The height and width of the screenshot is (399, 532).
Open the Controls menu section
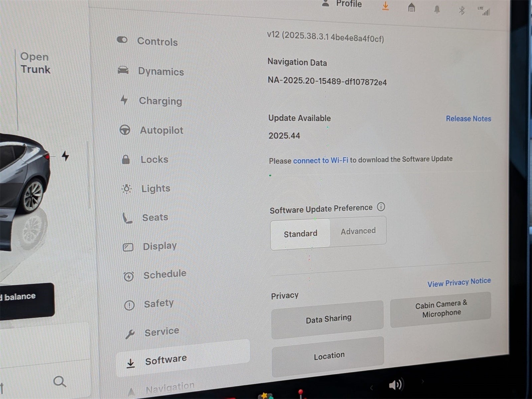[x=157, y=42]
